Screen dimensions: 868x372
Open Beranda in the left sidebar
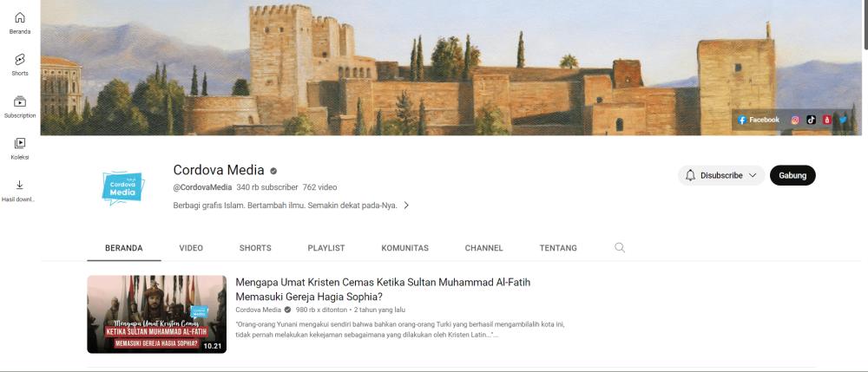point(20,23)
